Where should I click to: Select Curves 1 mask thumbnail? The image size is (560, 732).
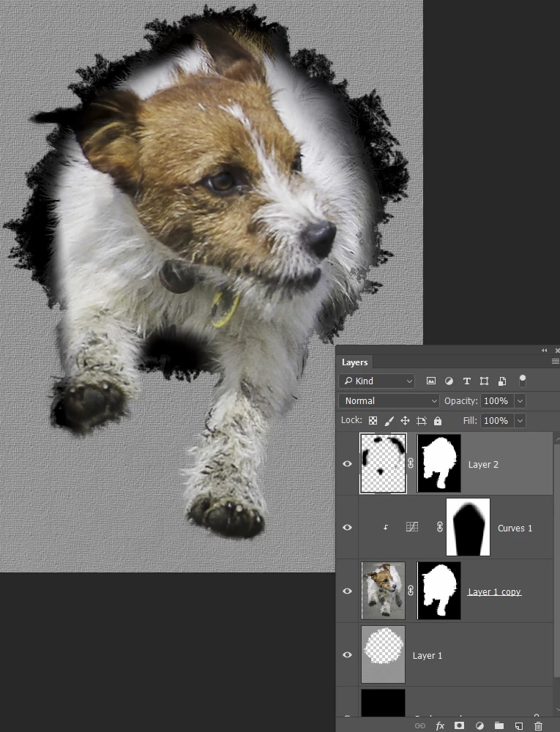click(x=468, y=527)
